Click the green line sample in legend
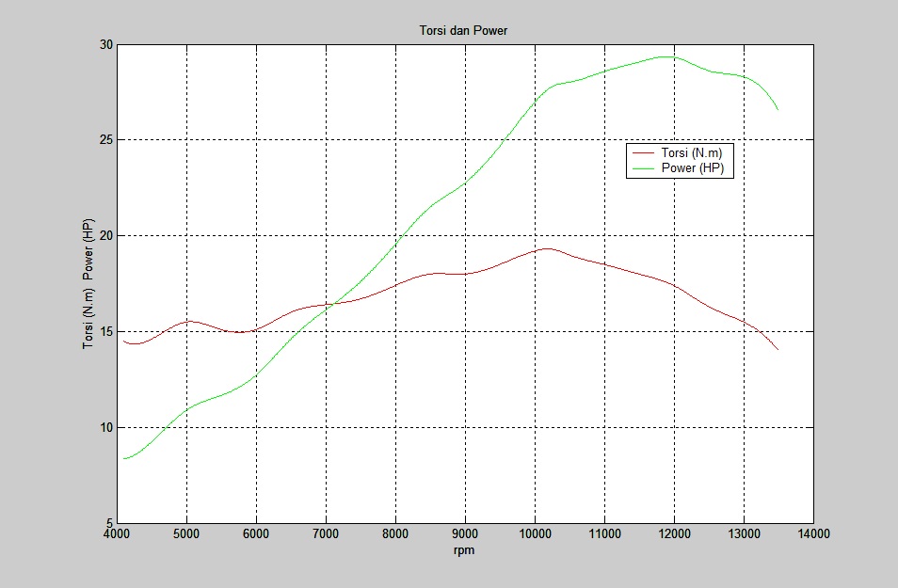The image size is (898, 588). pos(644,167)
